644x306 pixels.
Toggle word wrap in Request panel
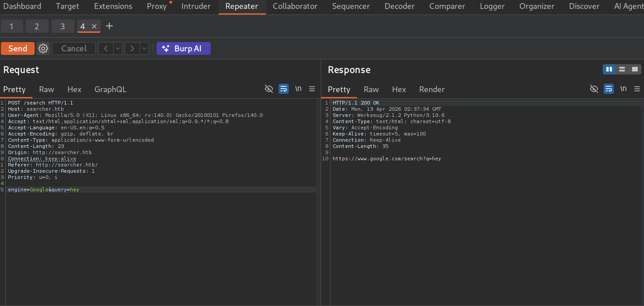click(x=283, y=89)
